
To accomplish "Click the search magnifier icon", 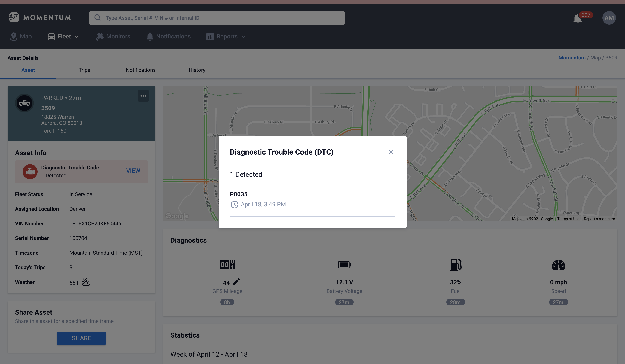I will [x=97, y=17].
